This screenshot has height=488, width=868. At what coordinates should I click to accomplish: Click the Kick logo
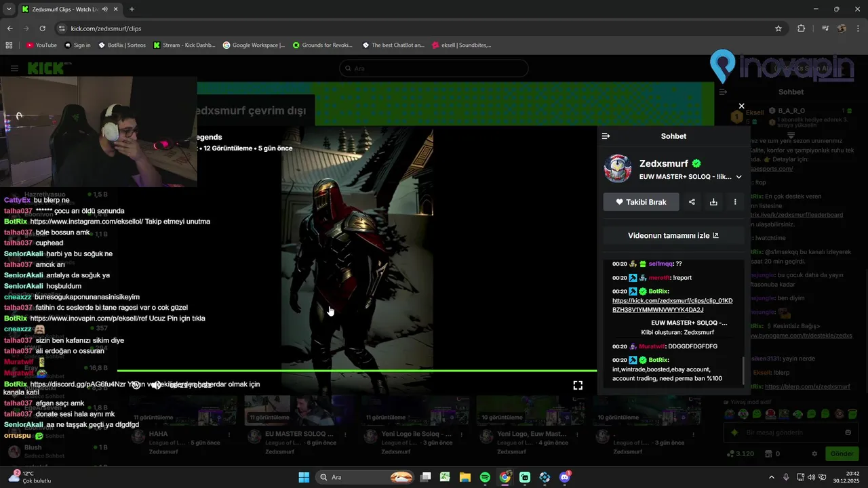point(46,68)
